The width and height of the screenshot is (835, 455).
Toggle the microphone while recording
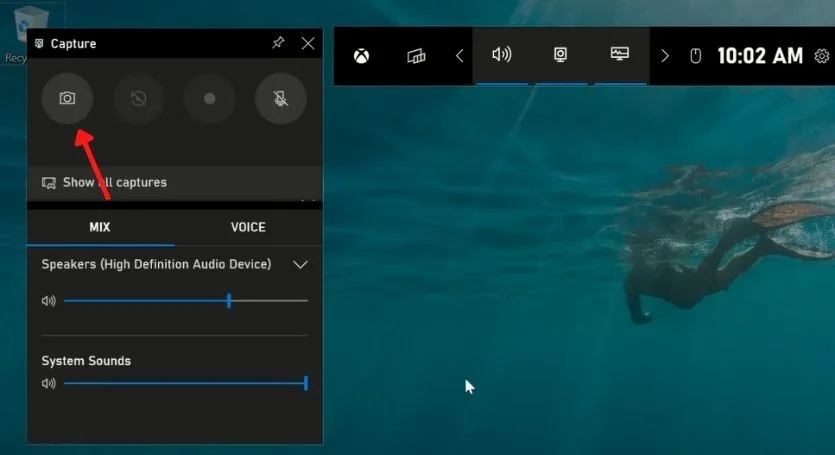[281, 98]
